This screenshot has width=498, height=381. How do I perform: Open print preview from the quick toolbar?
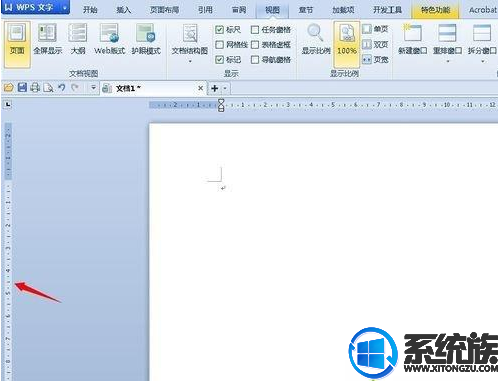pyautogui.click(x=48, y=88)
